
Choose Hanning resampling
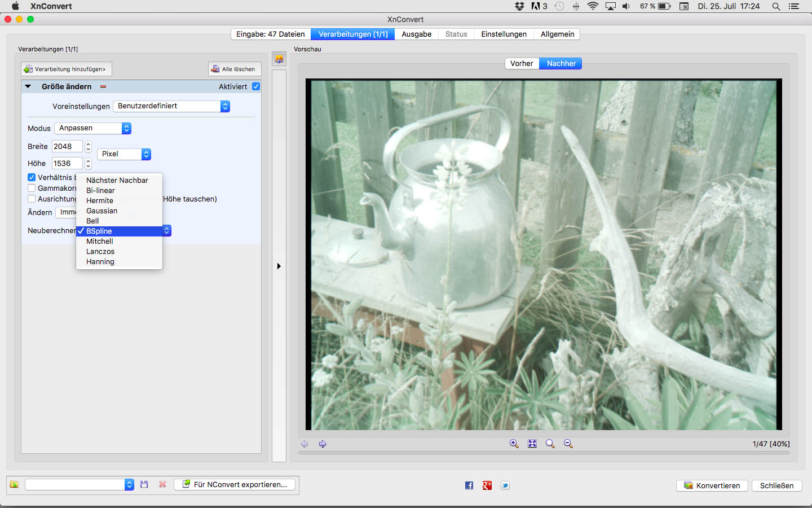coord(119,261)
